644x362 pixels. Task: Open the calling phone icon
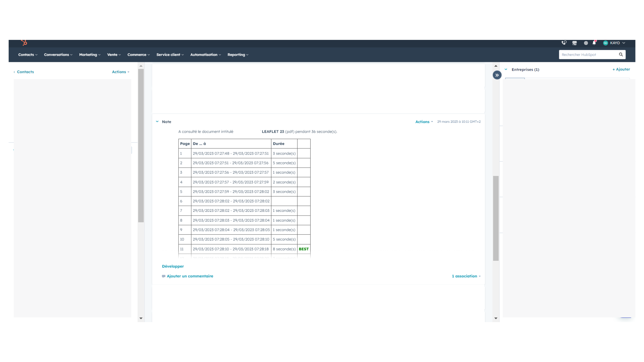(x=564, y=43)
